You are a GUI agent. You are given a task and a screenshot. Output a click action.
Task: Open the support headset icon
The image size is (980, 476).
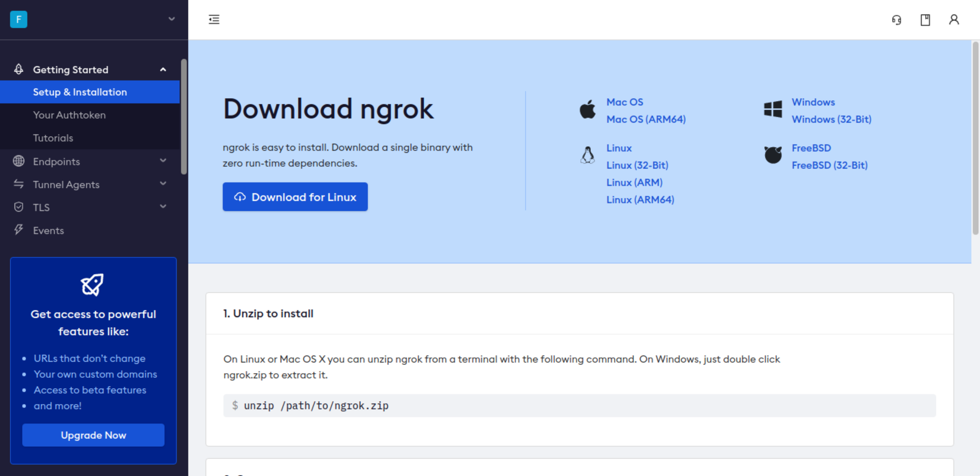896,20
